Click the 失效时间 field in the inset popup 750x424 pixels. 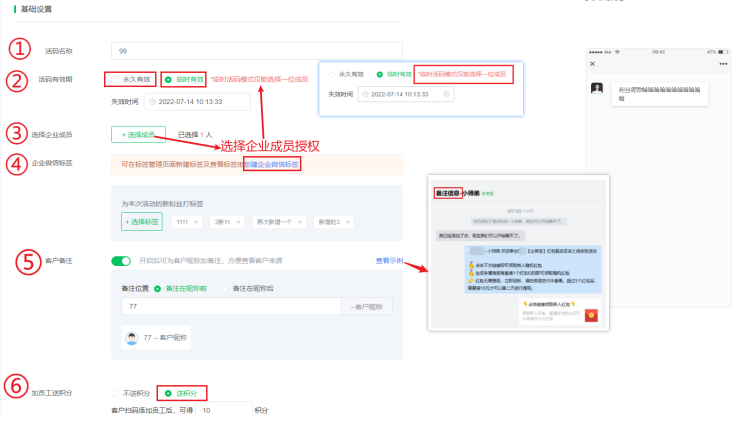[x=406, y=94]
